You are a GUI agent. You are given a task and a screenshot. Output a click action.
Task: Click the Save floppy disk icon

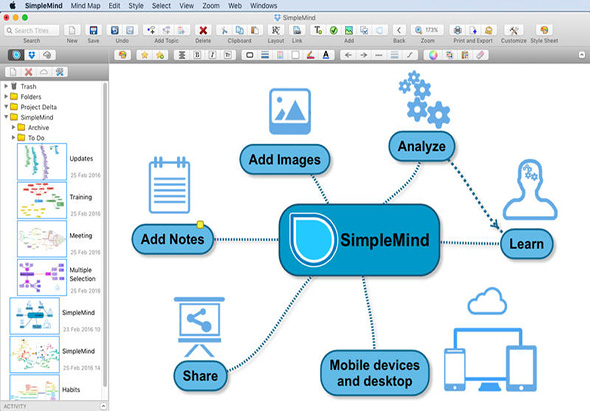[93, 30]
